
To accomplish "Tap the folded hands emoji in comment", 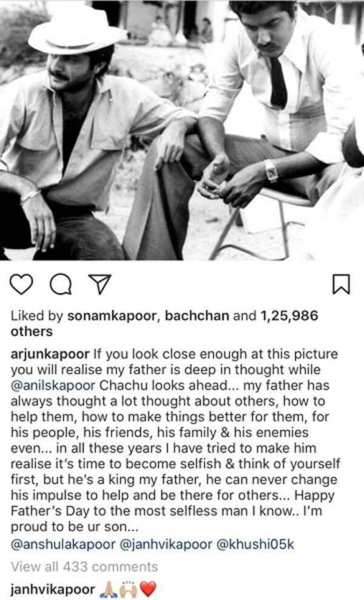I will [x=107, y=589].
